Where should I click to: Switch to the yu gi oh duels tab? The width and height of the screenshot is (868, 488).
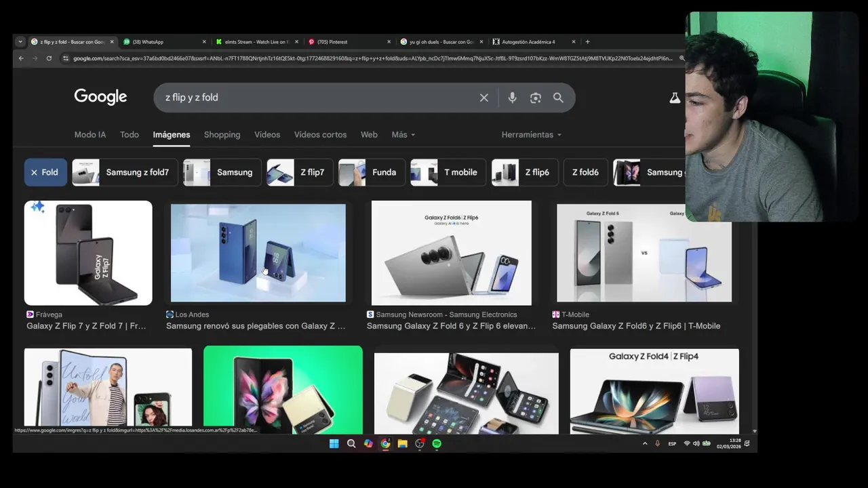[x=441, y=42]
